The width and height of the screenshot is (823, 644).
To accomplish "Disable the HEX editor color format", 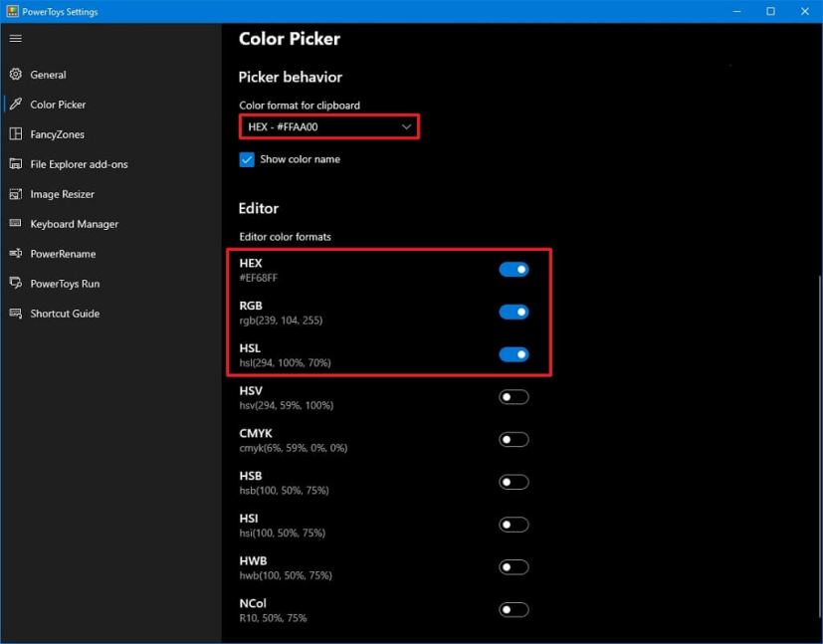I will (x=514, y=269).
